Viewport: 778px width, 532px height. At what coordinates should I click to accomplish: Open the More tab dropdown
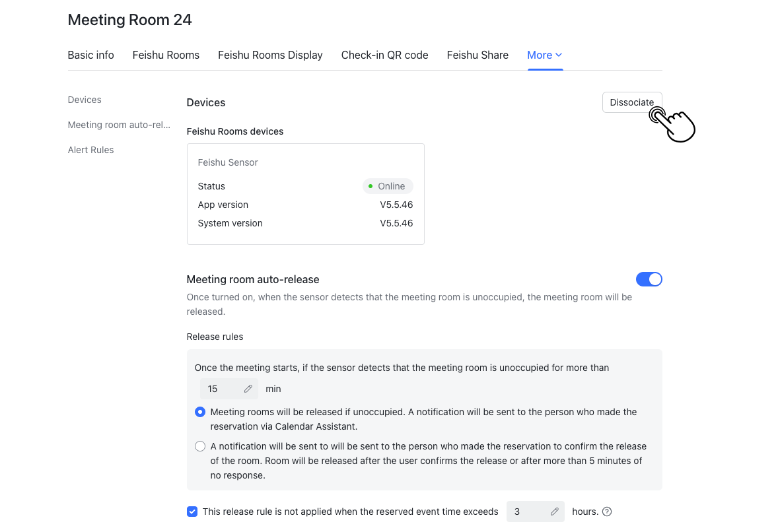544,55
